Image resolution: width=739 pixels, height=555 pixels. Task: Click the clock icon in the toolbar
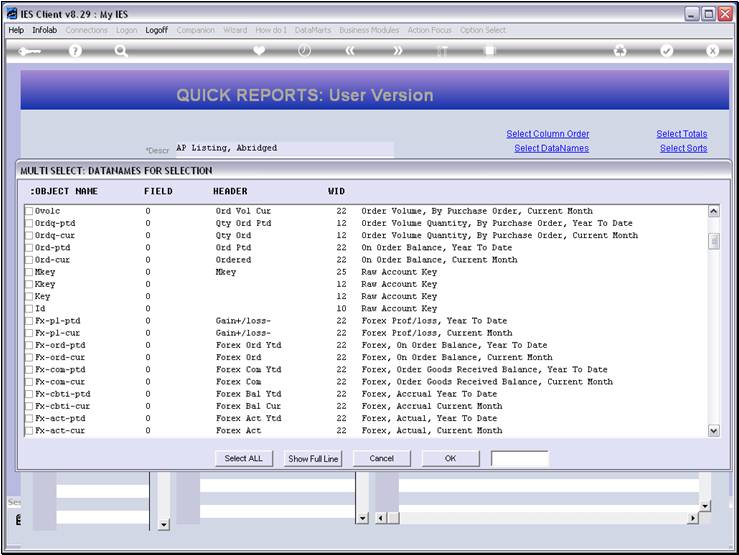click(x=304, y=50)
